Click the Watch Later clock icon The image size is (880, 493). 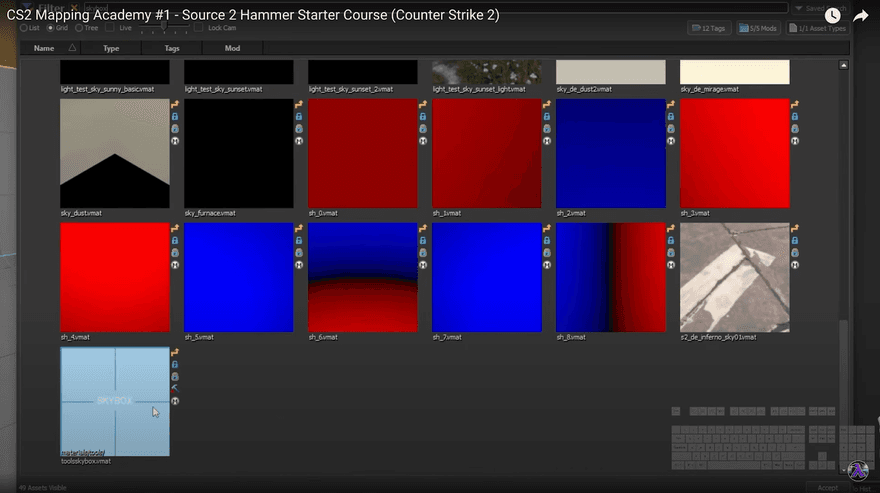coord(832,16)
